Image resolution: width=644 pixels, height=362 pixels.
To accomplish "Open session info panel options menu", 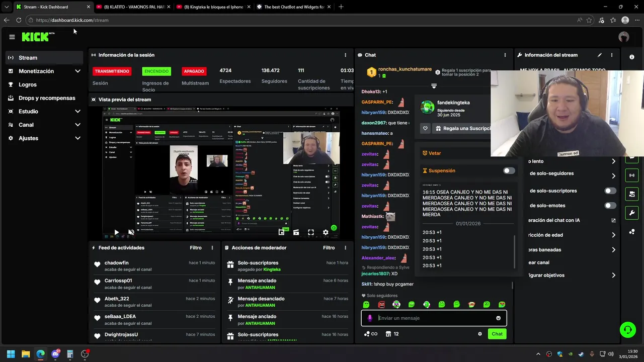I will (x=345, y=55).
